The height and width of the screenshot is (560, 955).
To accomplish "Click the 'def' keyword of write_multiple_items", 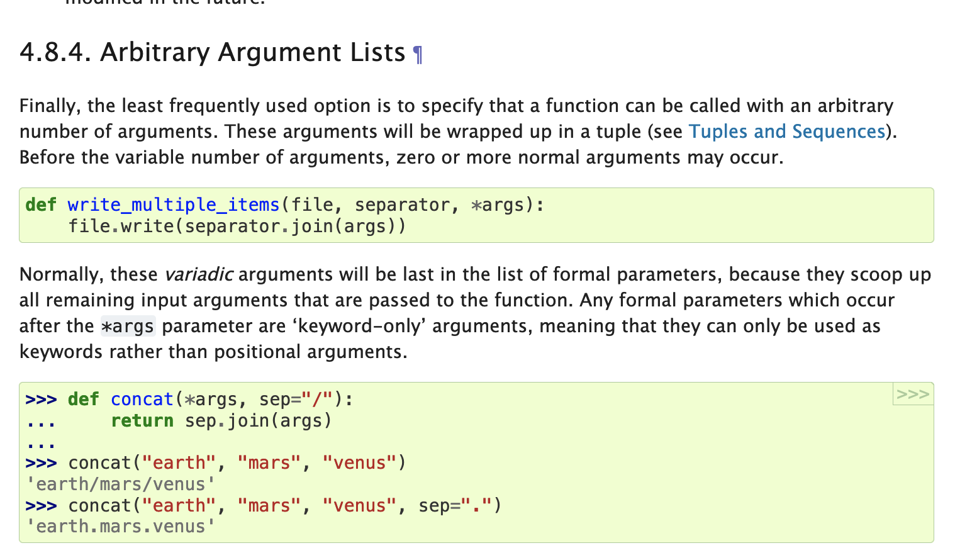I will (41, 205).
